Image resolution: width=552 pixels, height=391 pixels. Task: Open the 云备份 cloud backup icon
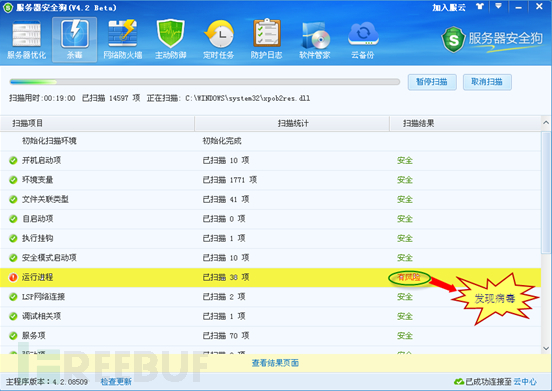pyautogui.click(x=363, y=39)
